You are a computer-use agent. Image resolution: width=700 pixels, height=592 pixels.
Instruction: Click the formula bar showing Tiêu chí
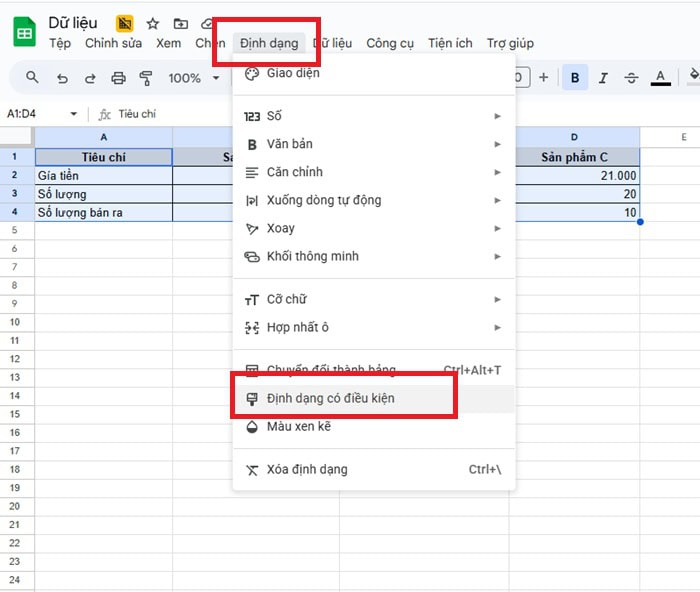[137, 114]
